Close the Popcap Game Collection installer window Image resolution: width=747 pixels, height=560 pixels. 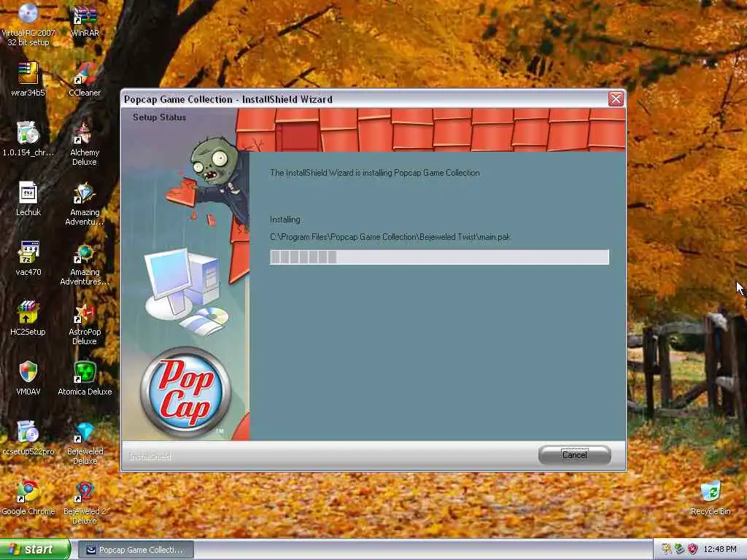click(616, 98)
